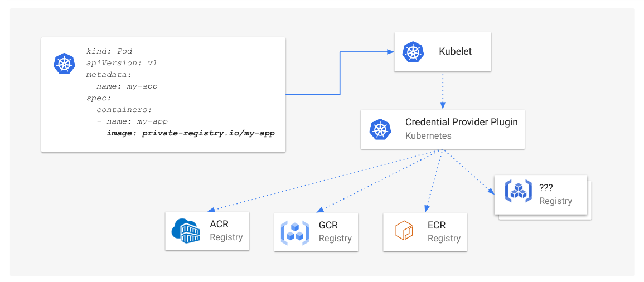The image size is (644, 282).
Task: Click the 'containers:' YAML line
Action: pyautogui.click(x=124, y=110)
